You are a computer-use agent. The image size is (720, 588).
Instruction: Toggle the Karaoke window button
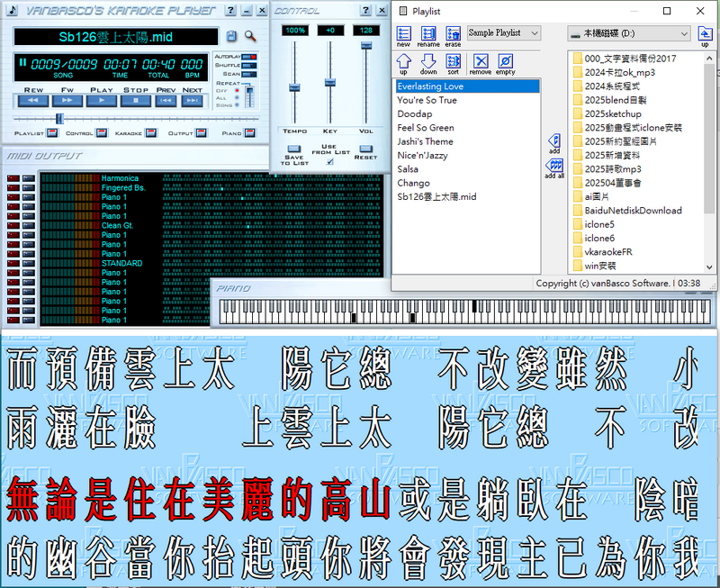coord(150,133)
